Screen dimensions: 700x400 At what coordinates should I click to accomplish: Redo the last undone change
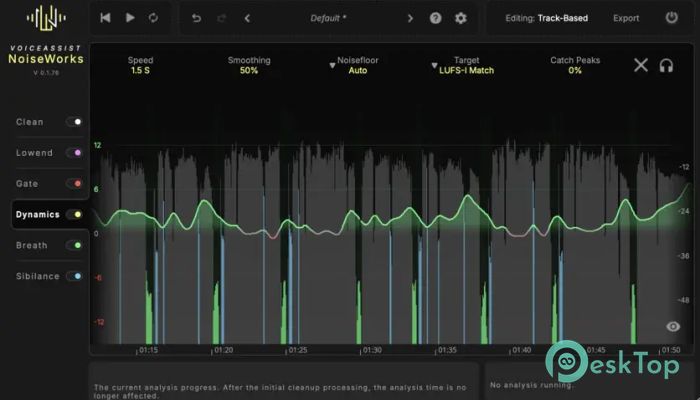pos(221,18)
